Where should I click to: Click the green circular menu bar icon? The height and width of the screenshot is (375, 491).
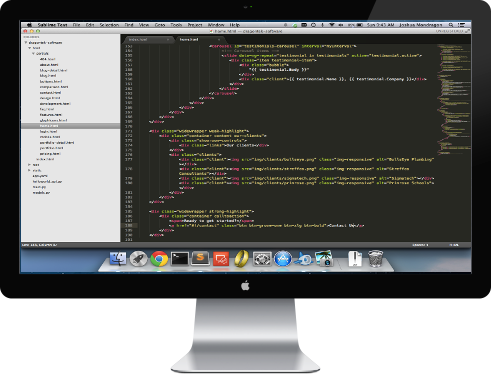pos(295,25)
